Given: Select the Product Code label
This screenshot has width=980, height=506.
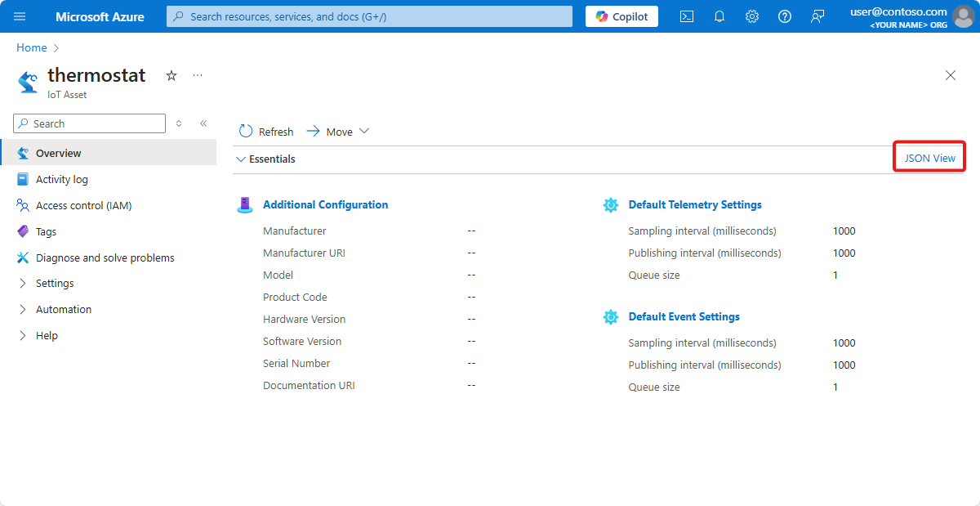Looking at the screenshot, I should [x=295, y=298].
